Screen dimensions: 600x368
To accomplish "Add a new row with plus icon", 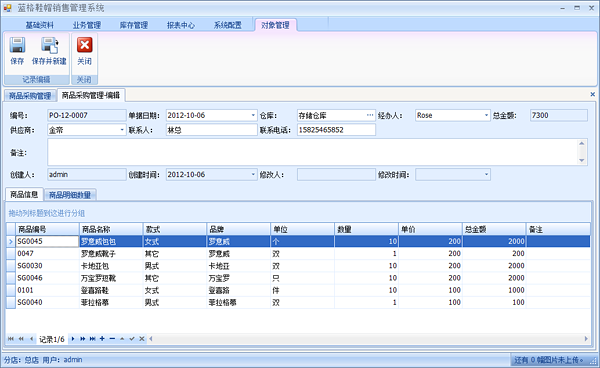I will coord(102,339).
